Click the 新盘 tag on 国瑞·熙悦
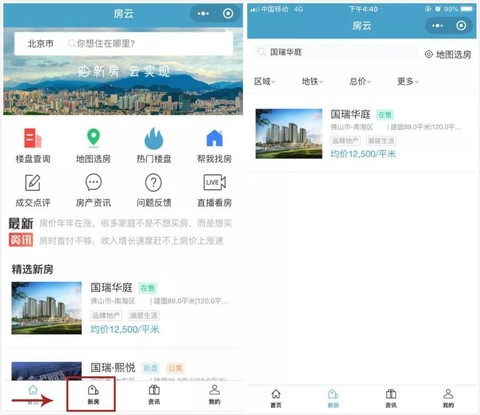Image resolution: width=480 pixels, height=415 pixels. tap(151, 368)
